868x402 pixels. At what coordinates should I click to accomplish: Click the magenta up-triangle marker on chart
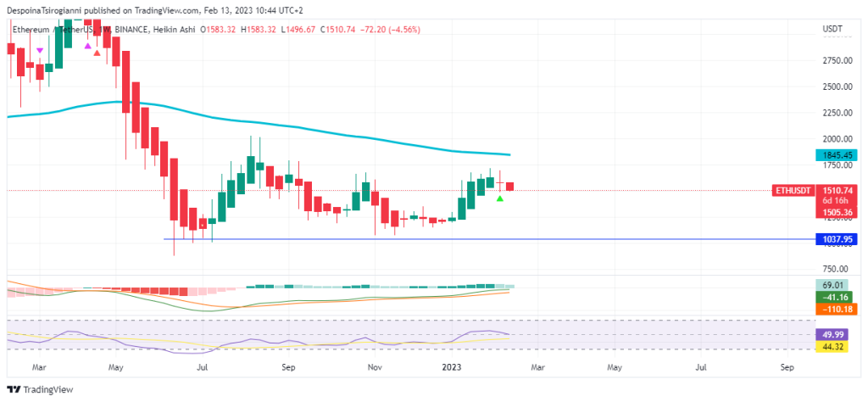(87, 47)
